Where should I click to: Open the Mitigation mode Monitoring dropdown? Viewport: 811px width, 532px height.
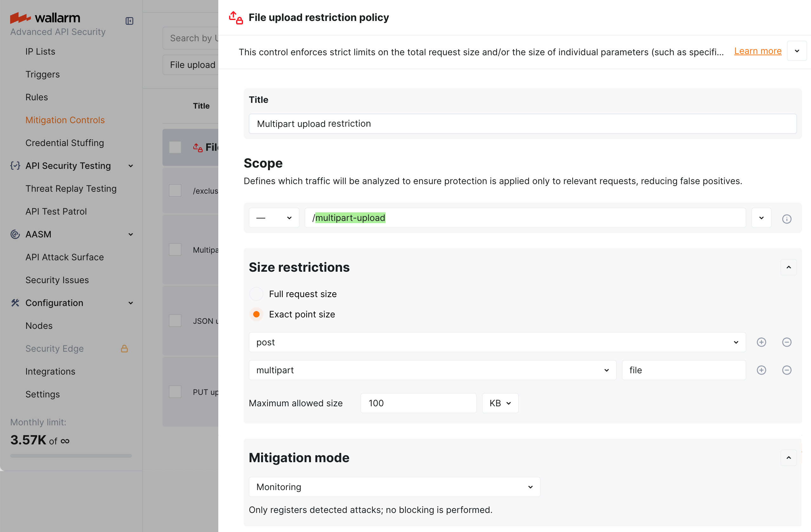tap(394, 487)
